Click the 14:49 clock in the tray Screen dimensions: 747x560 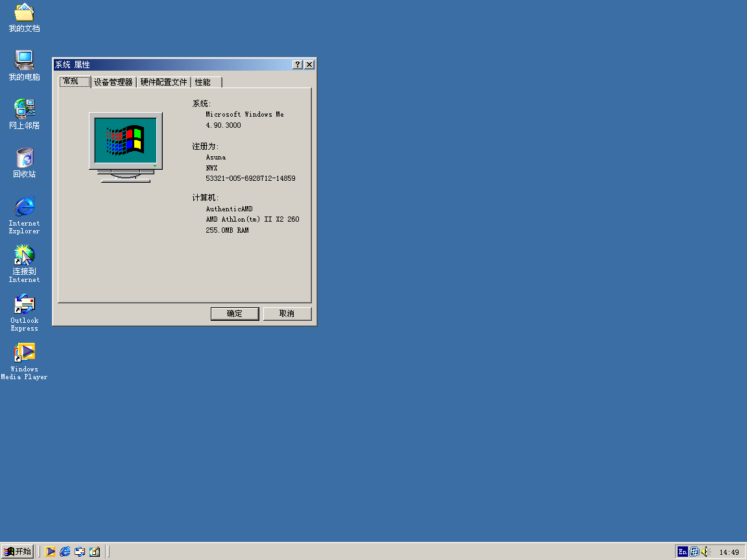pos(729,552)
